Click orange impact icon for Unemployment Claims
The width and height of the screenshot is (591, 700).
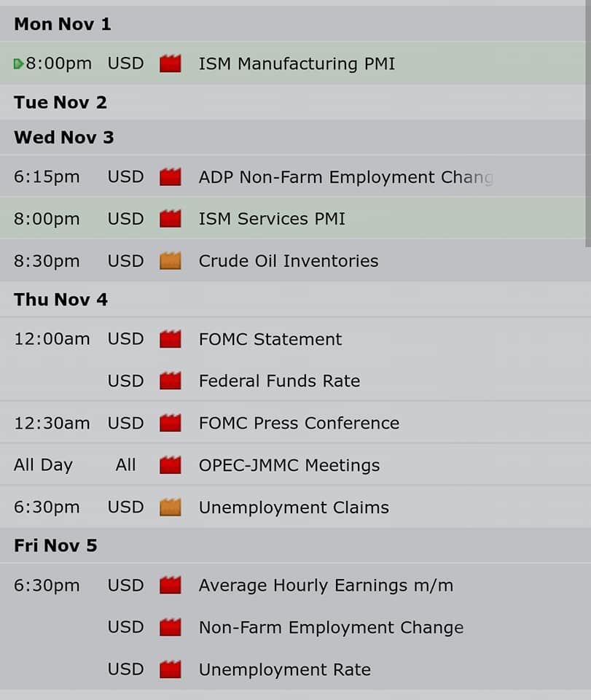[x=171, y=507]
